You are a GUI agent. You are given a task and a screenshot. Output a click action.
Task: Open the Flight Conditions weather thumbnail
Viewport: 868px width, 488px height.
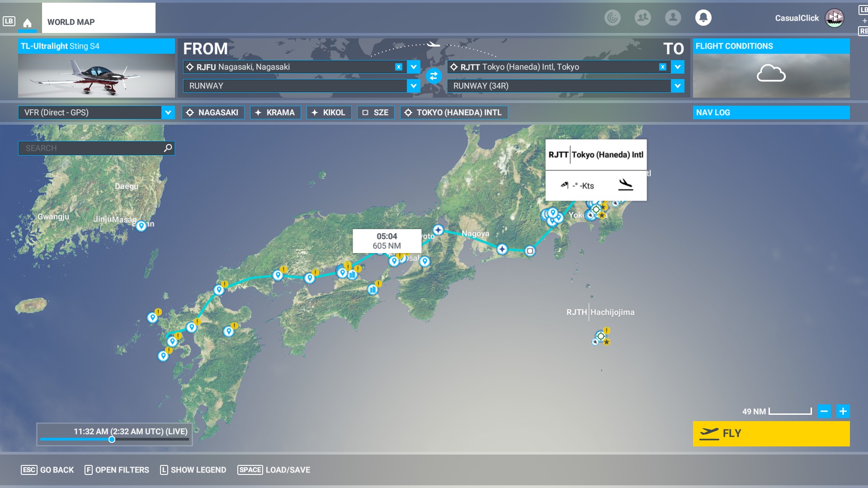(x=771, y=75)
